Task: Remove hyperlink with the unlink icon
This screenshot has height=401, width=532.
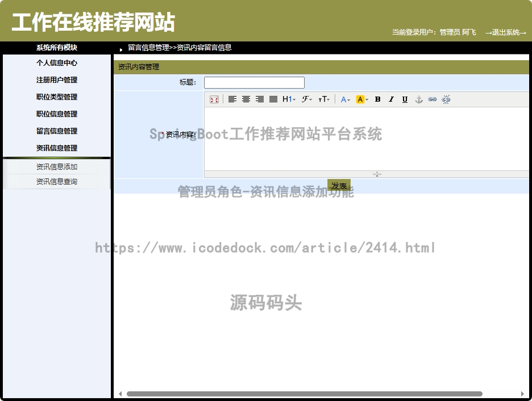Action: [x=446, y=99]
